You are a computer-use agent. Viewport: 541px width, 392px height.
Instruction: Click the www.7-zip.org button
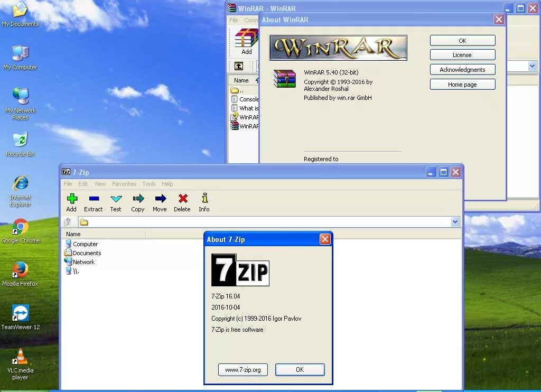click(x=243, y=370)
